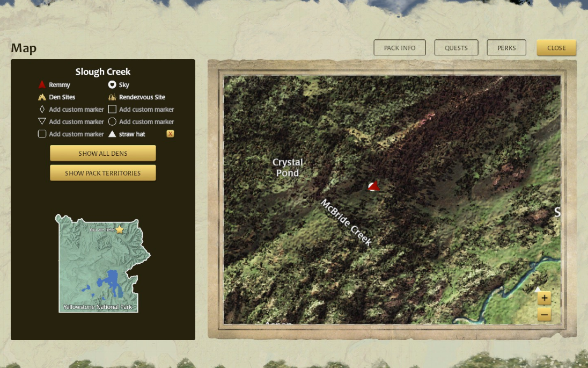Image resolution: width=588 pixels, height=368 pixels.
Task: Click Show Pack Territories button
Action: click(103, 173)
